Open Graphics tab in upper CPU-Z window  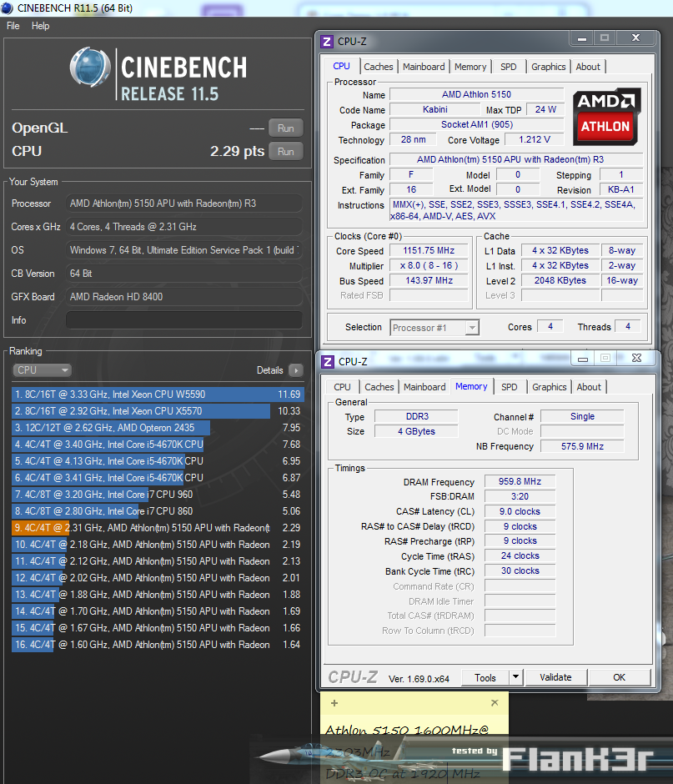(x=549, y=67)
